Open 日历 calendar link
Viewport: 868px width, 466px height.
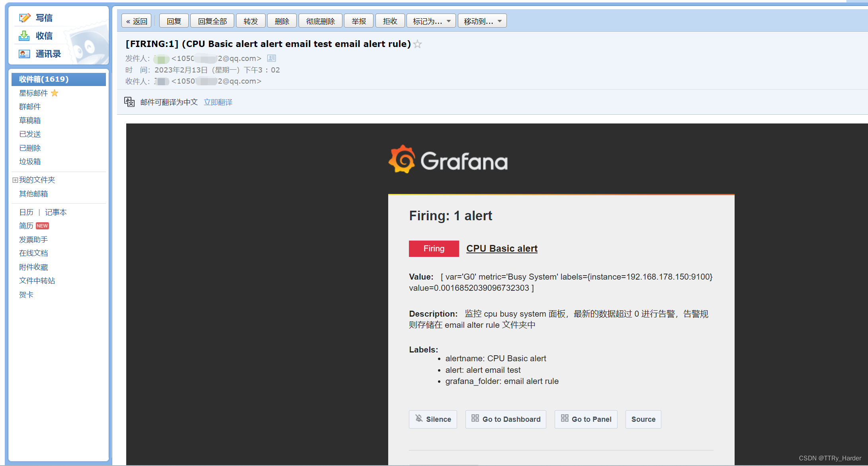26,212
